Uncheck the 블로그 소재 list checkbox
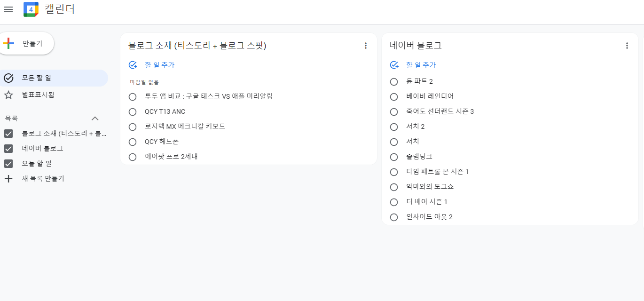Viewport: 644px width, 301px height. [8, 134]
